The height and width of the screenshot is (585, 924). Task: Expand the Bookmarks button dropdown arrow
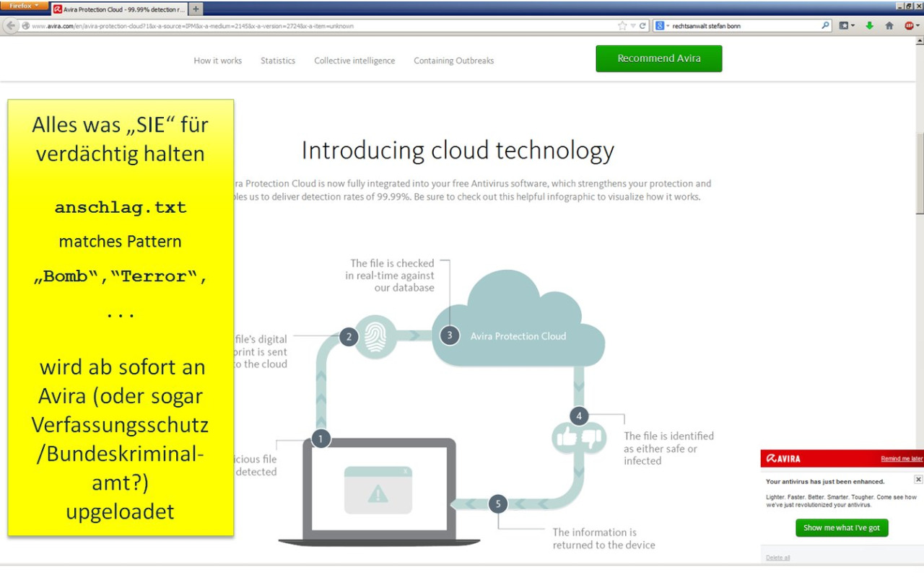(x=853, y=25)
